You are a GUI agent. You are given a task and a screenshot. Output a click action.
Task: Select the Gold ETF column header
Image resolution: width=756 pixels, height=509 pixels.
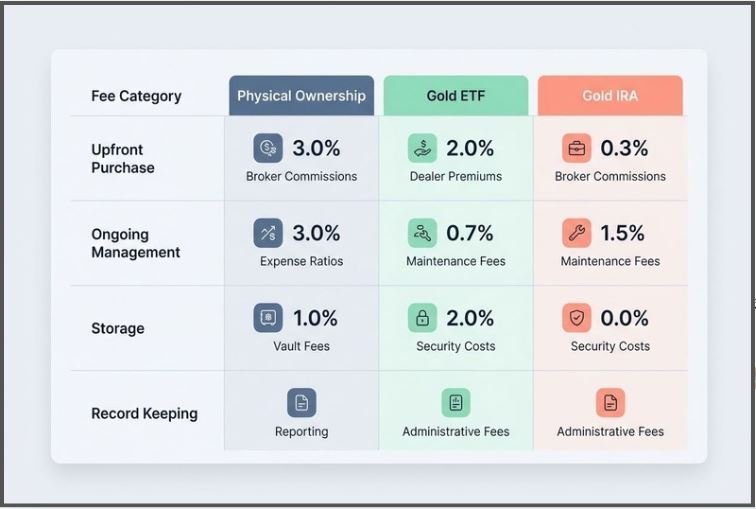coord(456,95)
